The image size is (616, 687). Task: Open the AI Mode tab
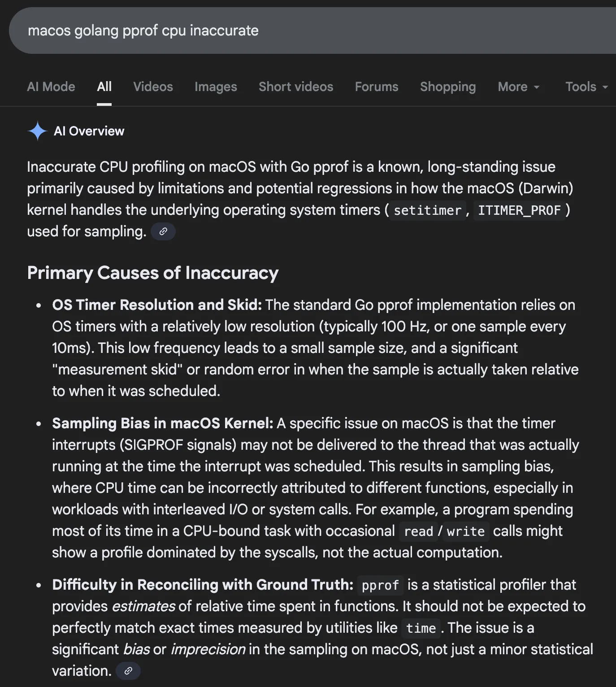(51, 87)
